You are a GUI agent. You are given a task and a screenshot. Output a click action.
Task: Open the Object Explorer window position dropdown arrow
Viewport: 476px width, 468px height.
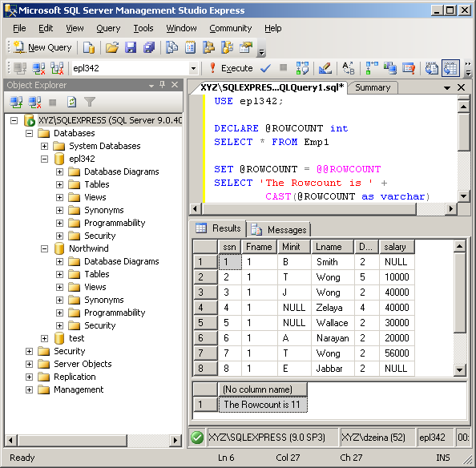[x=151, y=86]
